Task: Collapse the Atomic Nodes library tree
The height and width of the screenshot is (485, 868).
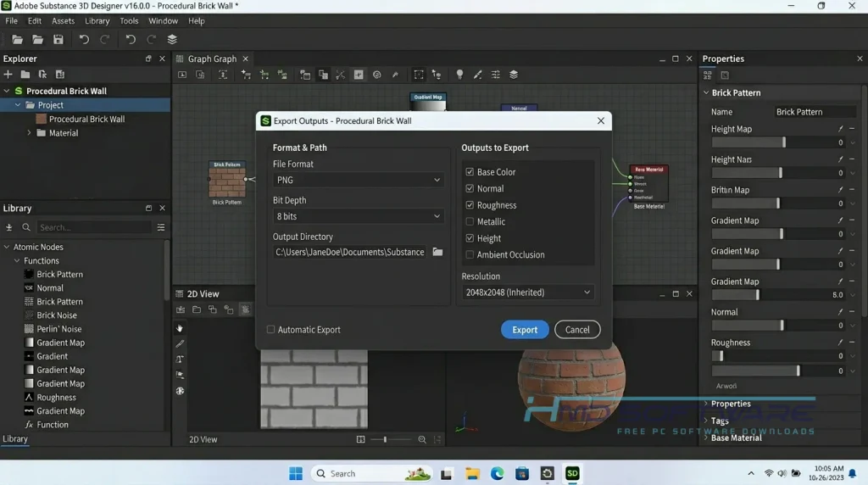Action: (x=7, y=247)
